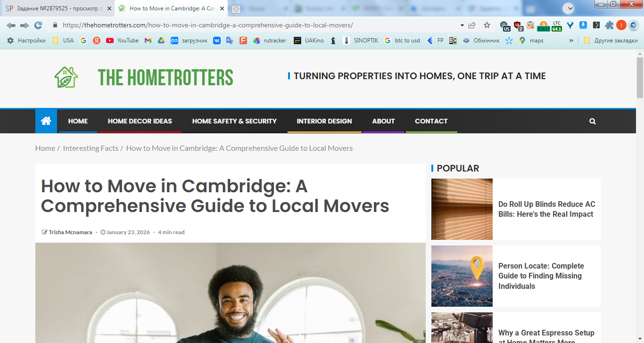Click The Hometrotters house leaf logo
Viewport: 644px width, 343px height.
click(x=66, y=77)
